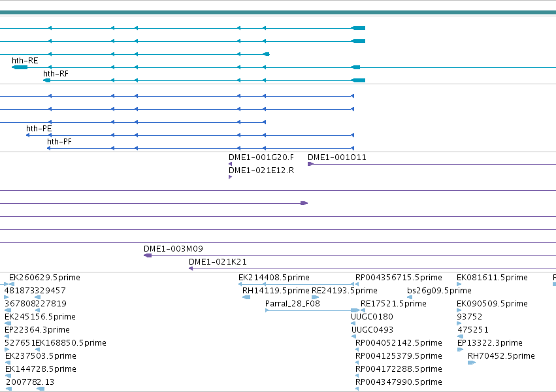Select the UUGC0493 label
This screenshot has height=392, width=556.
pyautogui.click(x=372, y=330)
